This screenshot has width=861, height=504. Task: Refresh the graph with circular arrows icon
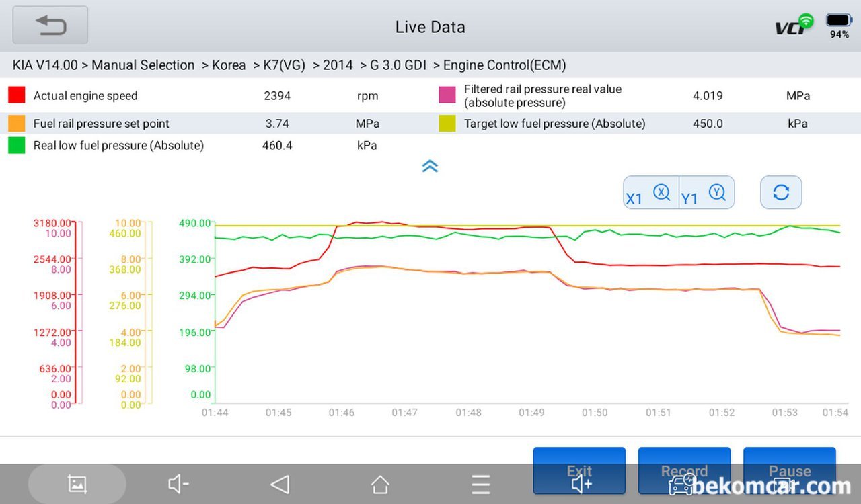click(781, 193)
